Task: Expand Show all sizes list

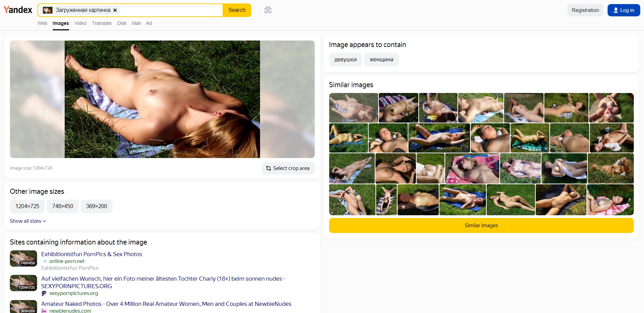Action: click(28, 221)
